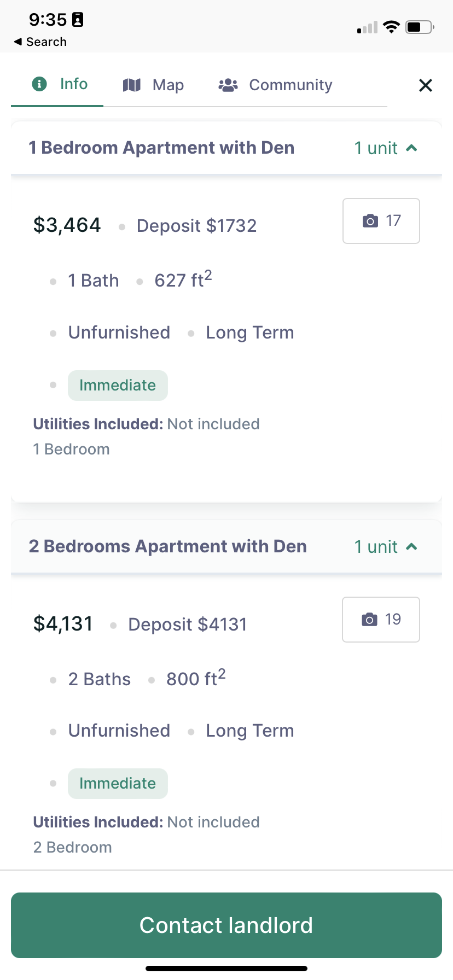Tap the back arrow to Search
Viewport: 453px width, 980px height.
click(19, 42)
